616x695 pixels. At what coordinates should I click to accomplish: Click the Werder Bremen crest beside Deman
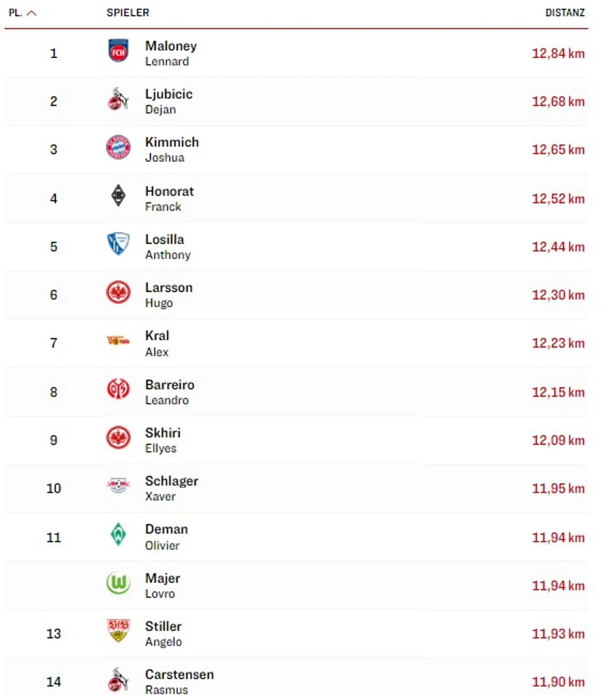(x=118, y=534)
